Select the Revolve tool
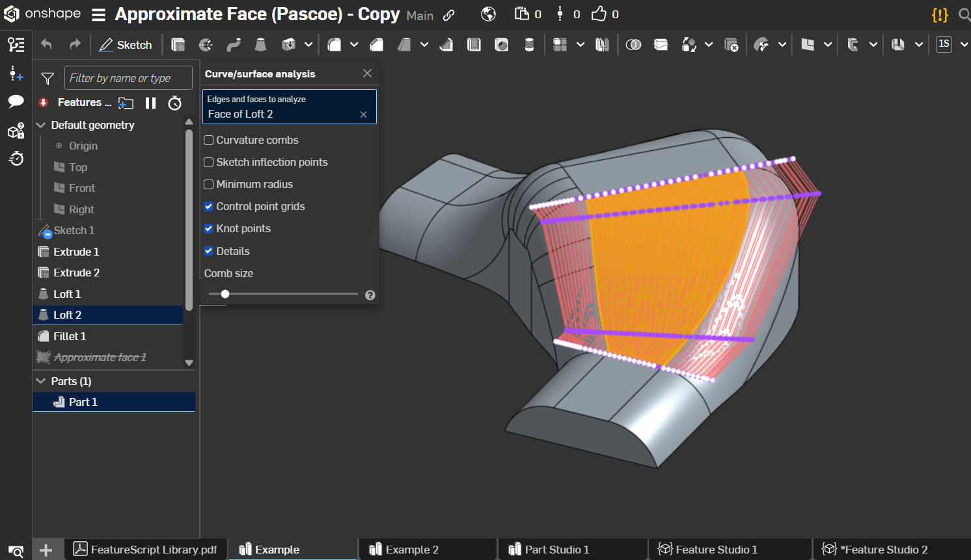The image size is (971, 560). tap(206, 44)
